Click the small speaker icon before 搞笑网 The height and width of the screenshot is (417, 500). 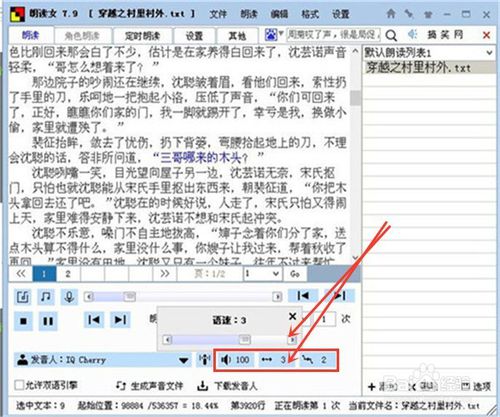point(413,34)
